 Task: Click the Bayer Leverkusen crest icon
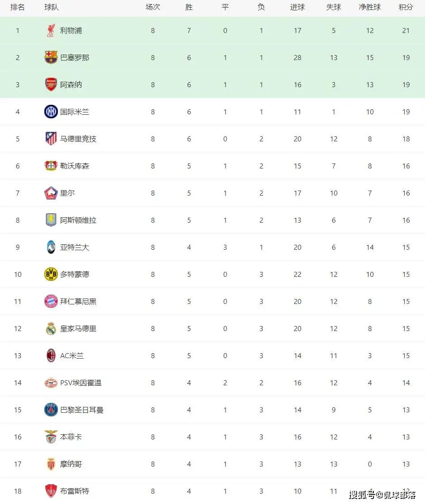click(x=51, y=166)
